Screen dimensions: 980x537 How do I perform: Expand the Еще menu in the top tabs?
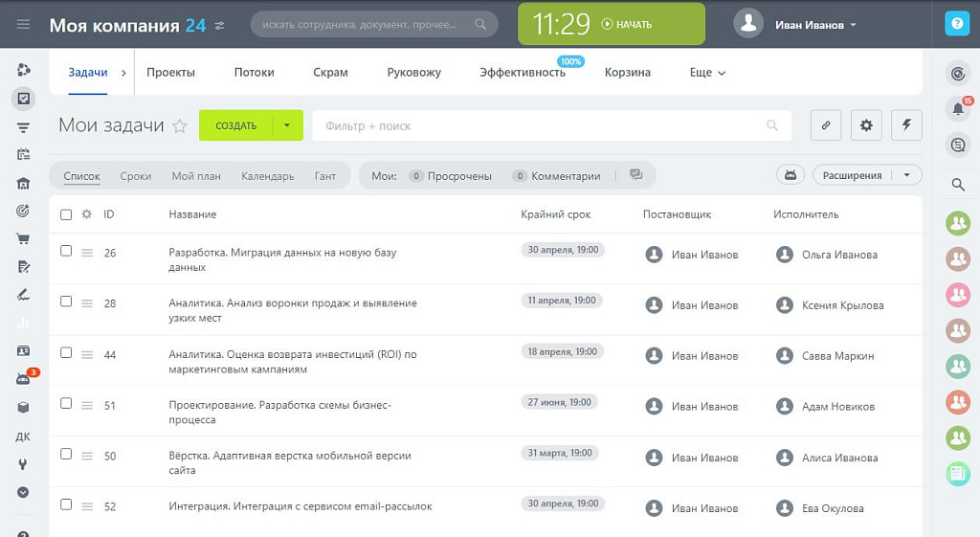pos(707,73)
